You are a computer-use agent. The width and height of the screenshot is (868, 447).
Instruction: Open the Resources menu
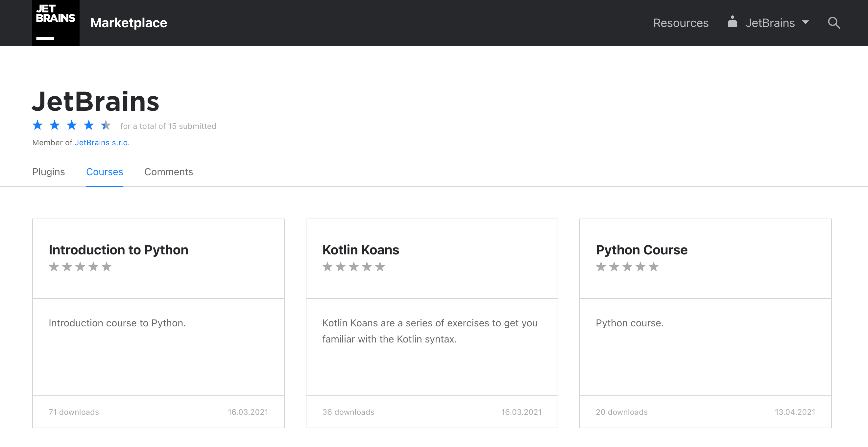pos(681,23)
